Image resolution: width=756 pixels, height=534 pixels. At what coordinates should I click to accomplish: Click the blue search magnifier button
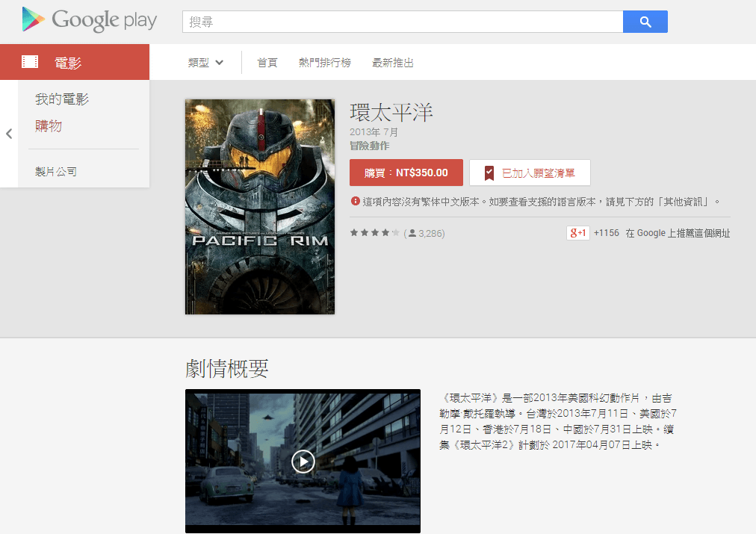(645, 22)
